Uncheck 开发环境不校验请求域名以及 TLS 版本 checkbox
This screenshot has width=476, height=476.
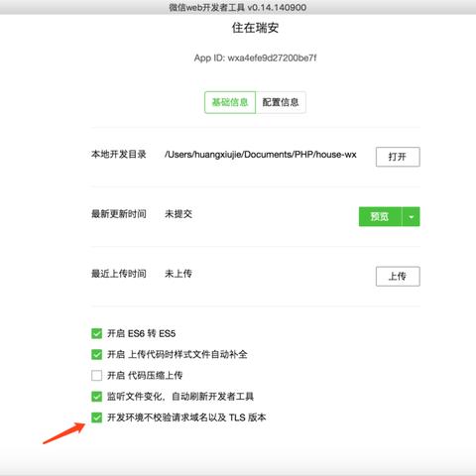click(x=96, y=417)
